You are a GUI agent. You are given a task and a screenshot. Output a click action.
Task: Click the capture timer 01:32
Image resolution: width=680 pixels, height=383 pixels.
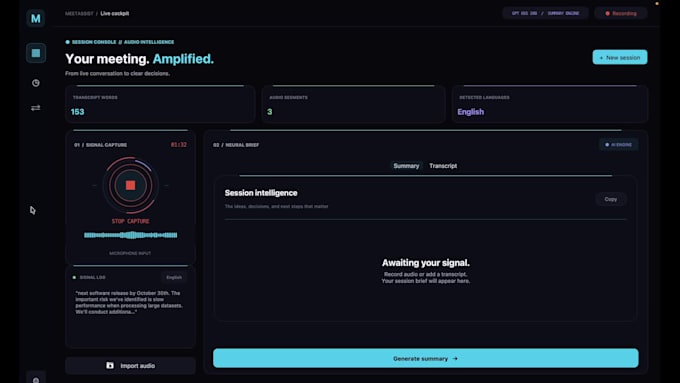tap(179, 145)
